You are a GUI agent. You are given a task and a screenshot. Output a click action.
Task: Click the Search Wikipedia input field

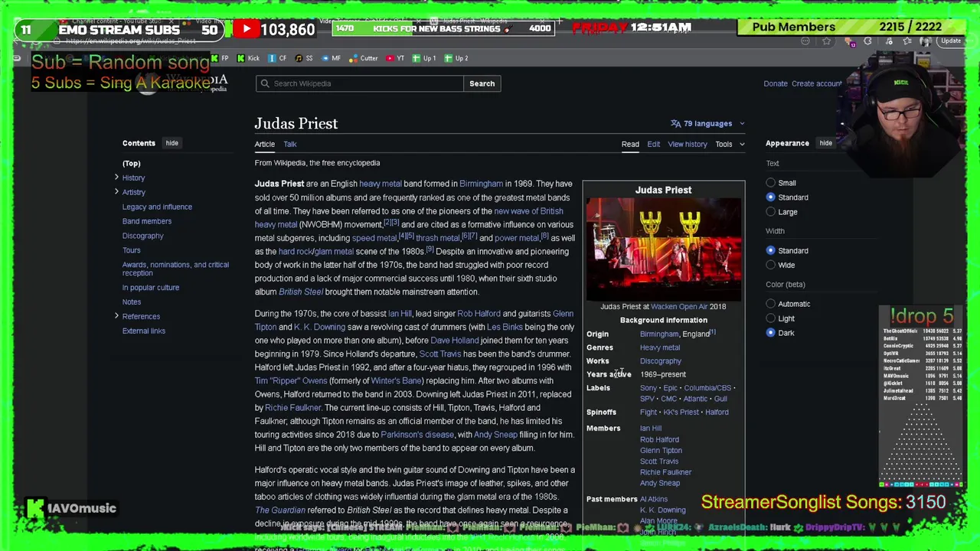click(360, 83)
